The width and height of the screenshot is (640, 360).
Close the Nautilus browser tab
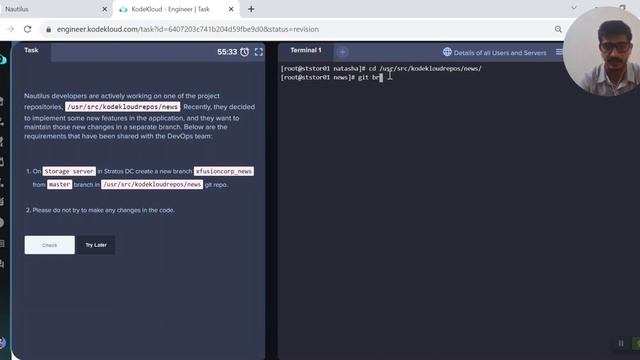point(104,9)
